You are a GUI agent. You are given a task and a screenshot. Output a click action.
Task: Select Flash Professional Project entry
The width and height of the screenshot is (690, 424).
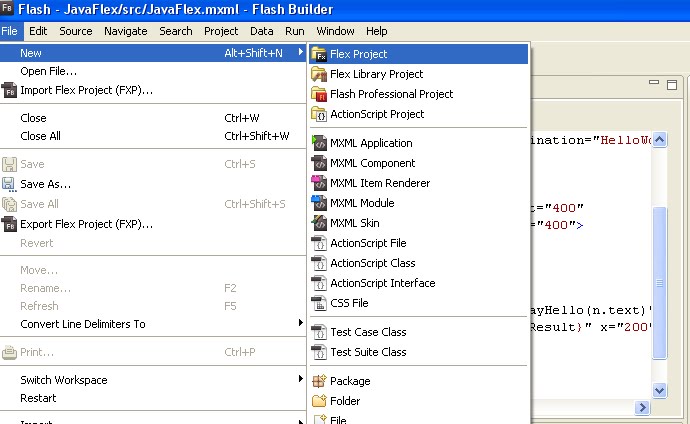pyautogui.click(x=418, y=94)
